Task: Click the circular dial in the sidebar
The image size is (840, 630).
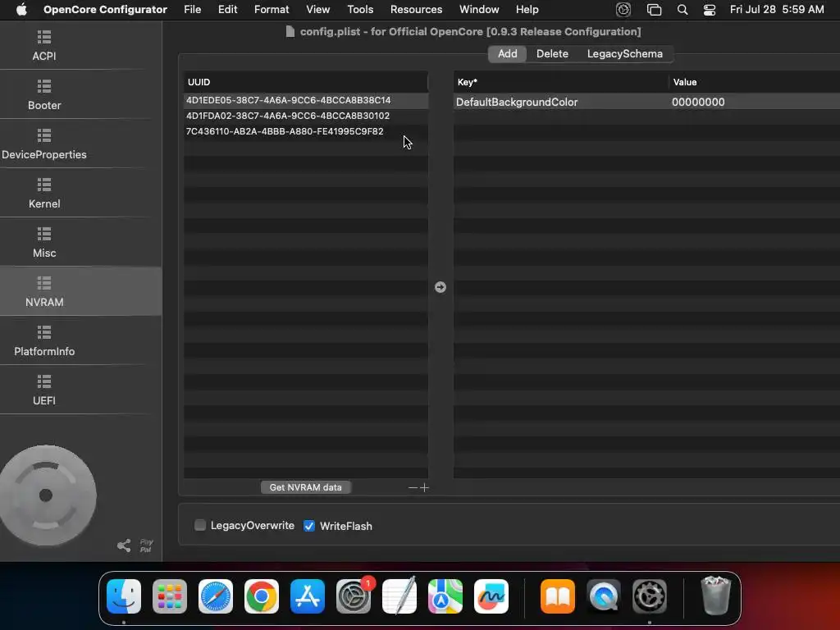Action: (47, 495)
